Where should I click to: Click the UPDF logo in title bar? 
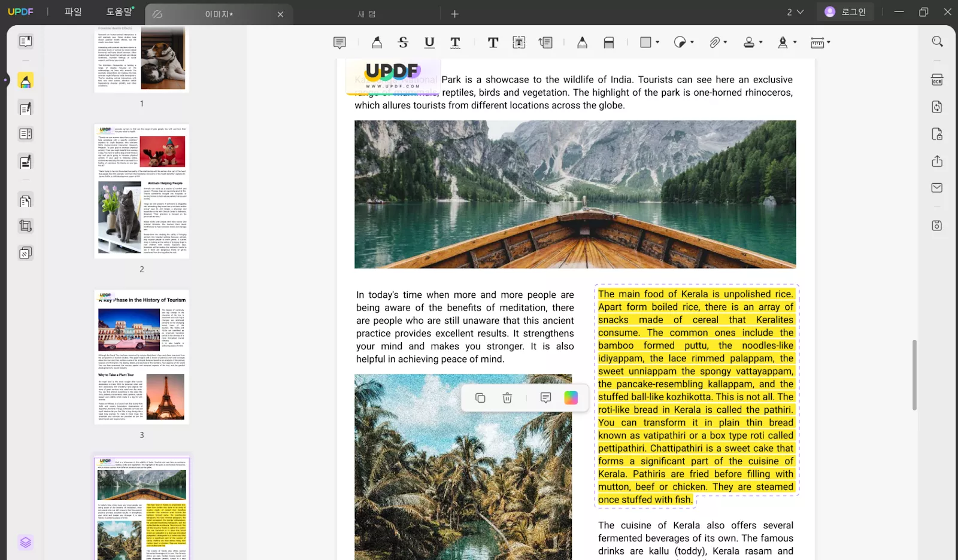[21, 12]
